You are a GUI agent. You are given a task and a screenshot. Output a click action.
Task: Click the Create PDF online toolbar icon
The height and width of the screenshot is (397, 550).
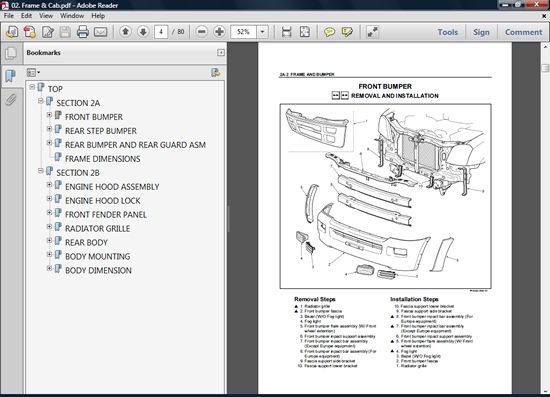tap(12, 32)
